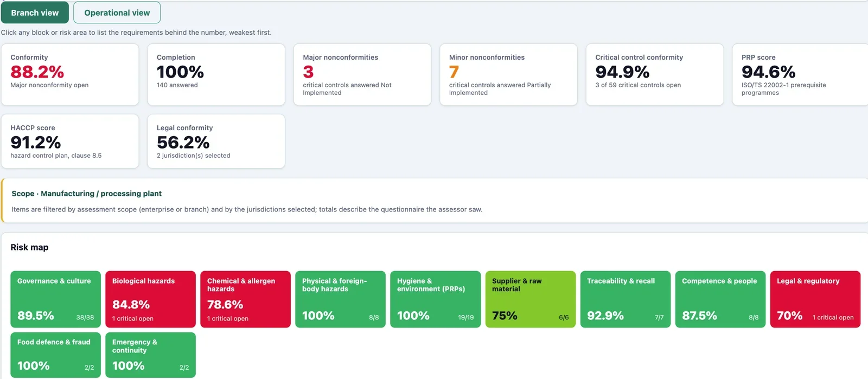Image resolution: width=868 pixels, height=379 pixels.
Task: Select the Competence & people tile
Action: point(720,299)
